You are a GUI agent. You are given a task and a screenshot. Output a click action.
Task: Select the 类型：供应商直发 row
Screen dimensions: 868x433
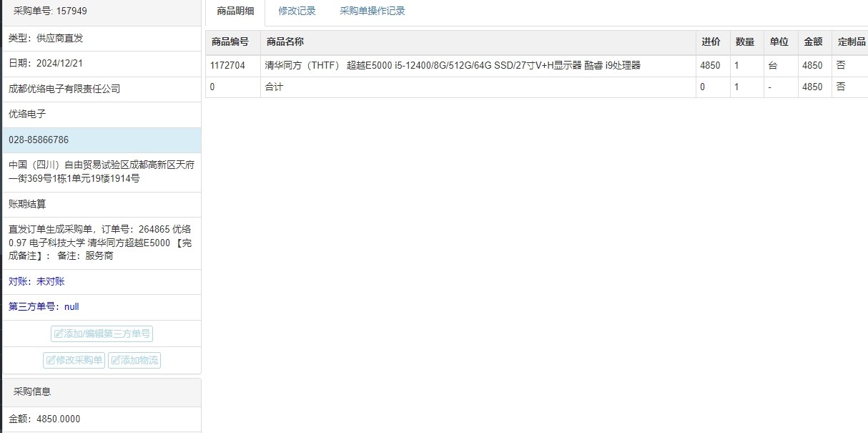[102, 39]
